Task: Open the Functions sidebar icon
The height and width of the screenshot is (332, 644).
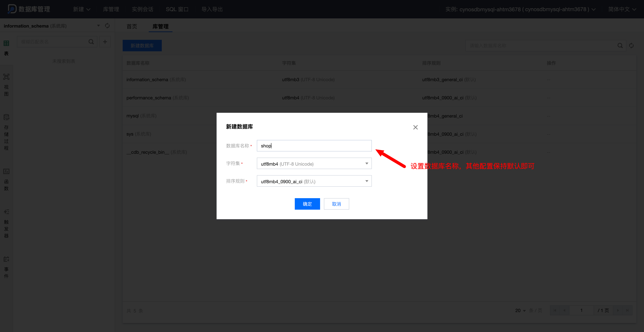Action: [6, 171]
